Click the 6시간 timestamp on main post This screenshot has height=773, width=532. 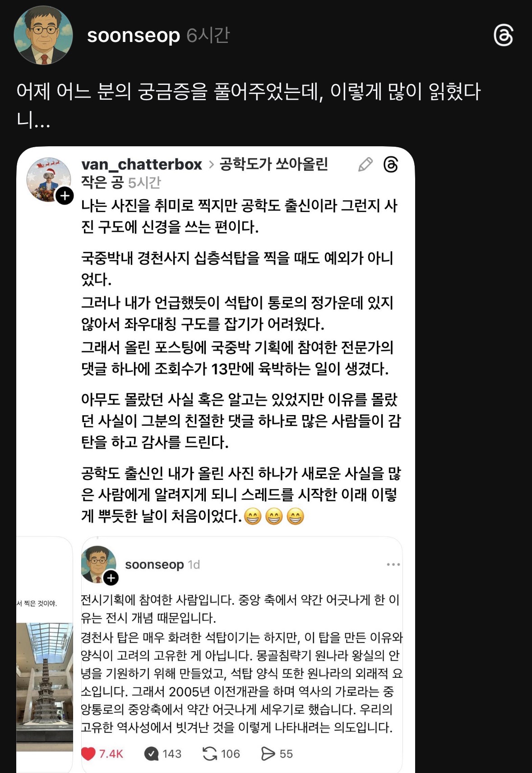208,35
